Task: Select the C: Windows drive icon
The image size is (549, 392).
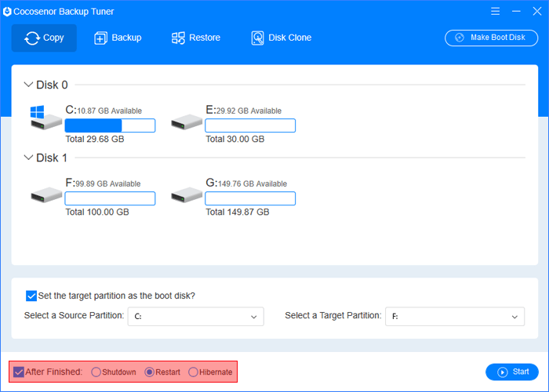Action: click(x=45, y=118)
